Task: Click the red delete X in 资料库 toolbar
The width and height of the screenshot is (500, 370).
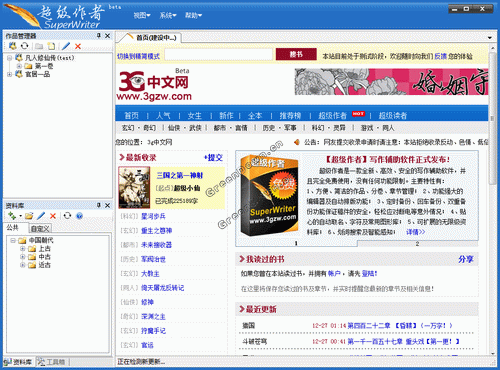Action: (x=53, y=216)
